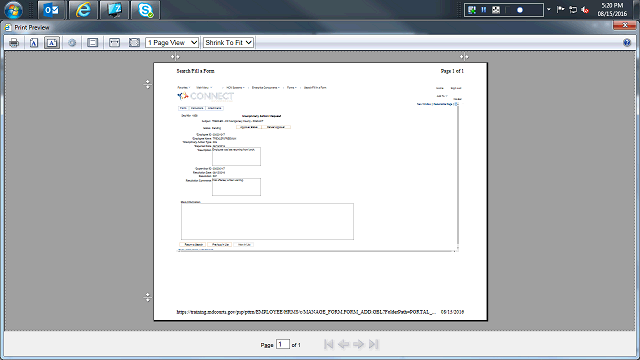Open the 1 Page View dropdown
The height and width of the screenshot is (360, 640).
(172, 42)
